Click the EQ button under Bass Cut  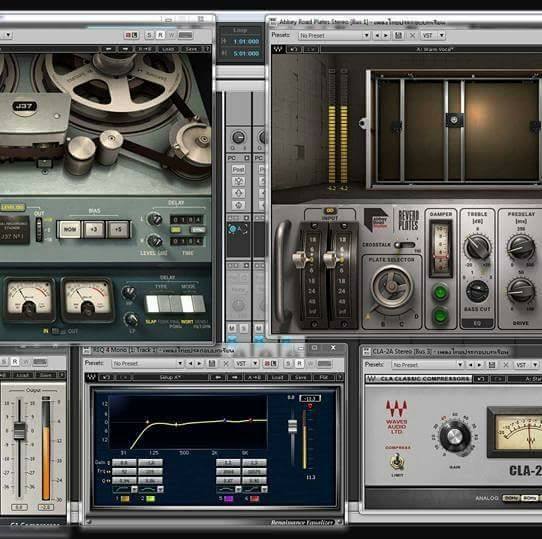click(x=477, y=324)
